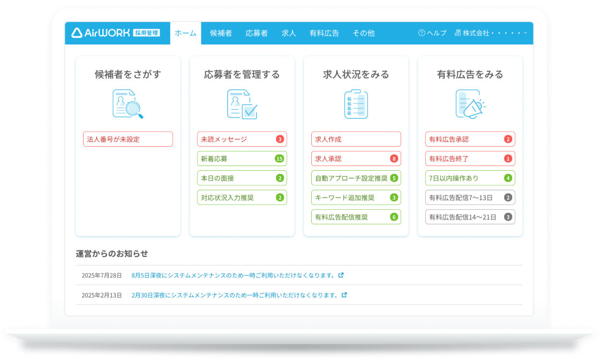Click the AirWORK logo icon

[x=77, y=33]
